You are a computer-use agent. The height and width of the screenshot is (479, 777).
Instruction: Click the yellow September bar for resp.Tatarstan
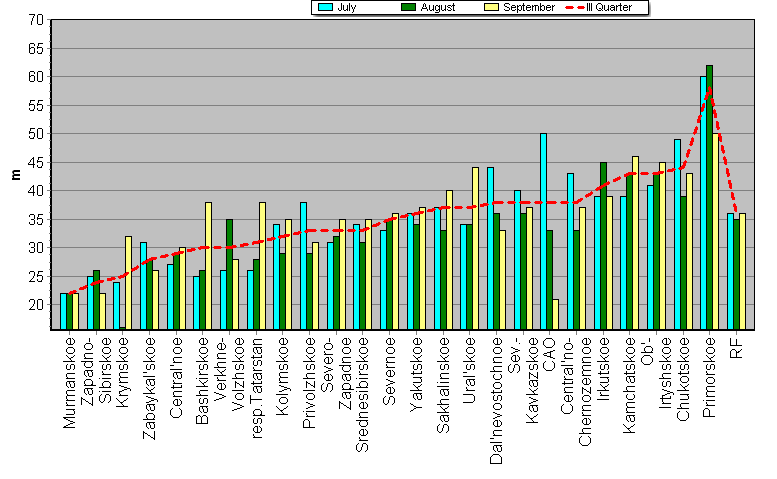click(x=262, y=266)
